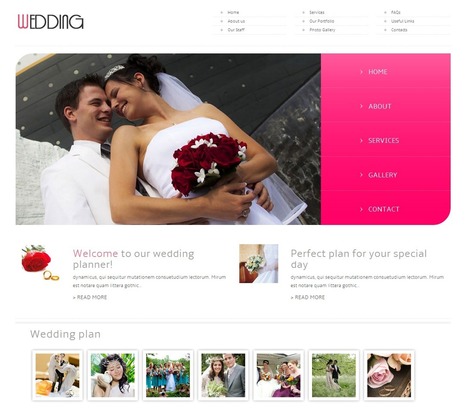Click the WEDDING logo
This screenshot has width=467, height=411.
[50, 22]
